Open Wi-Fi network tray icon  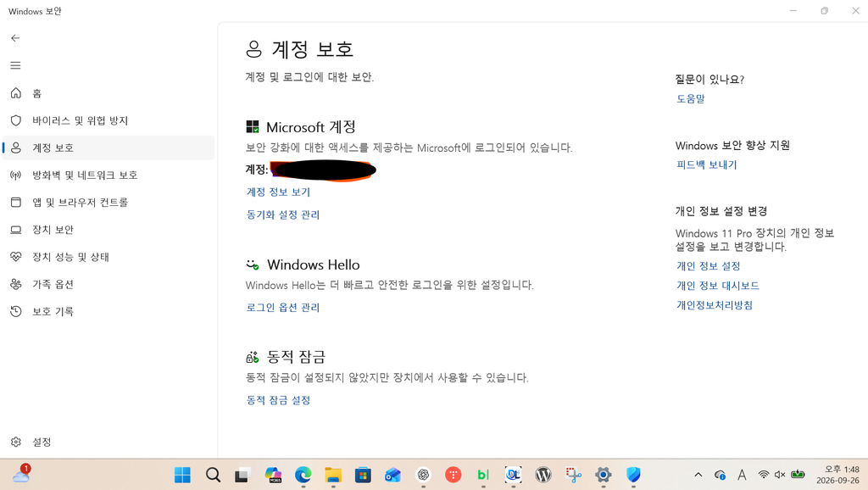click(764, 475)
